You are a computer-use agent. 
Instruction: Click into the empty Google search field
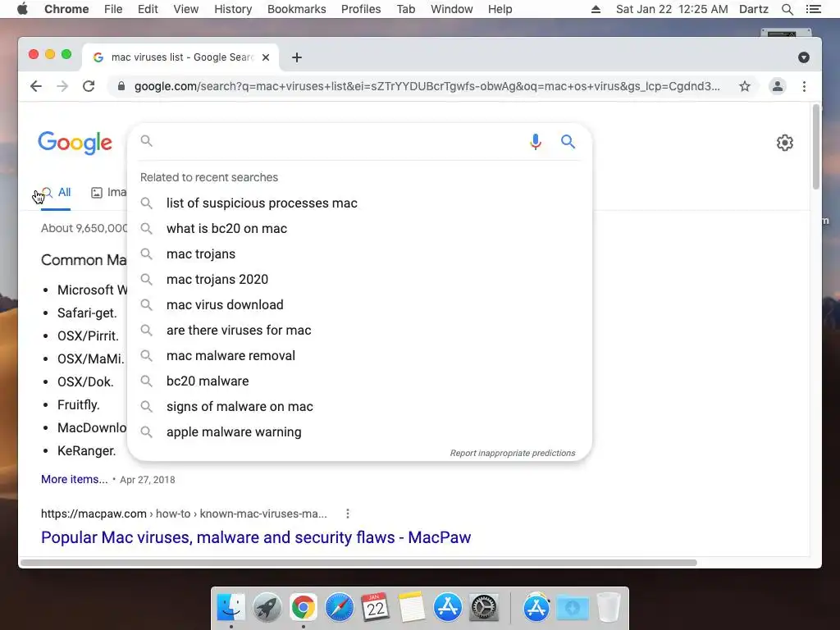[x=337, y=141]
